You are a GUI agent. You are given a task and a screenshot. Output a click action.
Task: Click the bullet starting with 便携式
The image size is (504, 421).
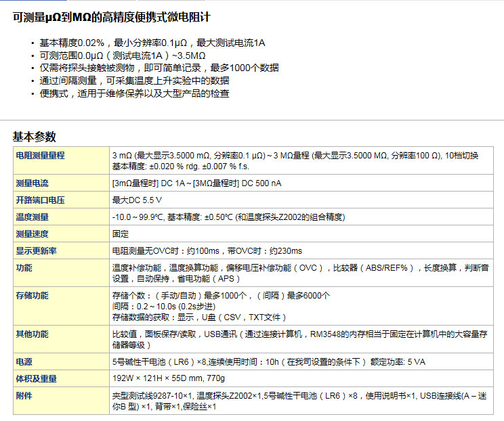pyautogui.click(x=134, y=93)
